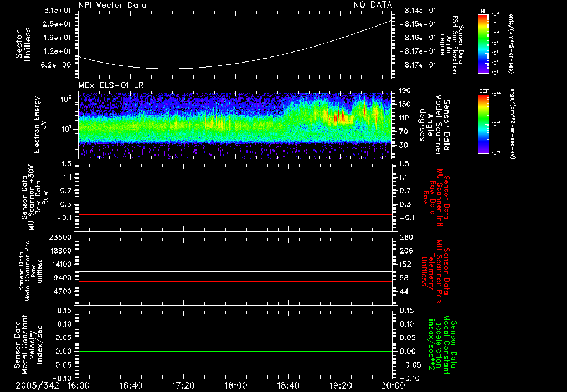
Task: Click the 2.5e+01 Sector tick label
Action: click(58, 24)
